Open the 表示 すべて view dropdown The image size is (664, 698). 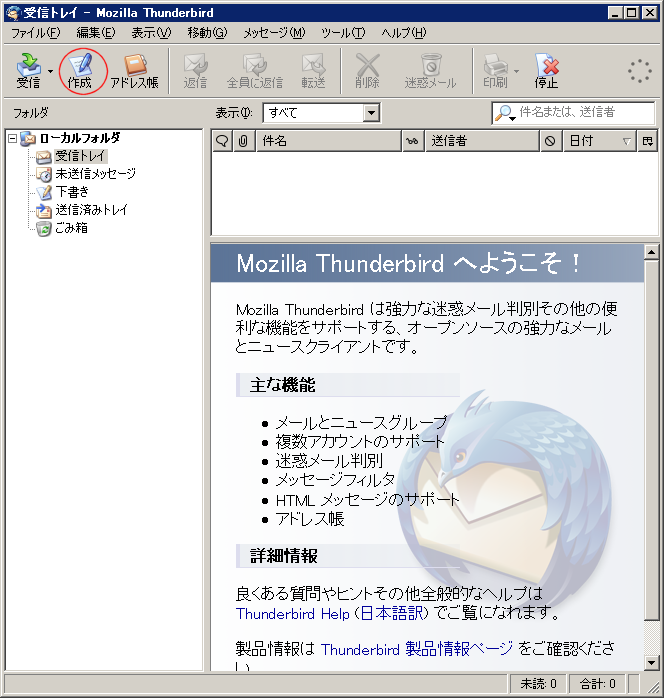321,113
